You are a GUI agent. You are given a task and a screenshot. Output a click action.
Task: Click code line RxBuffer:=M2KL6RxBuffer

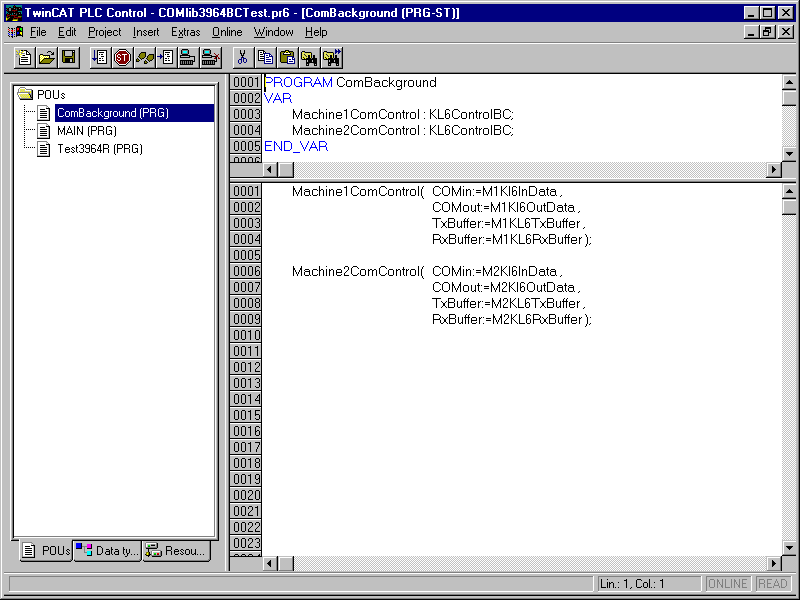(x=512, y=319)
